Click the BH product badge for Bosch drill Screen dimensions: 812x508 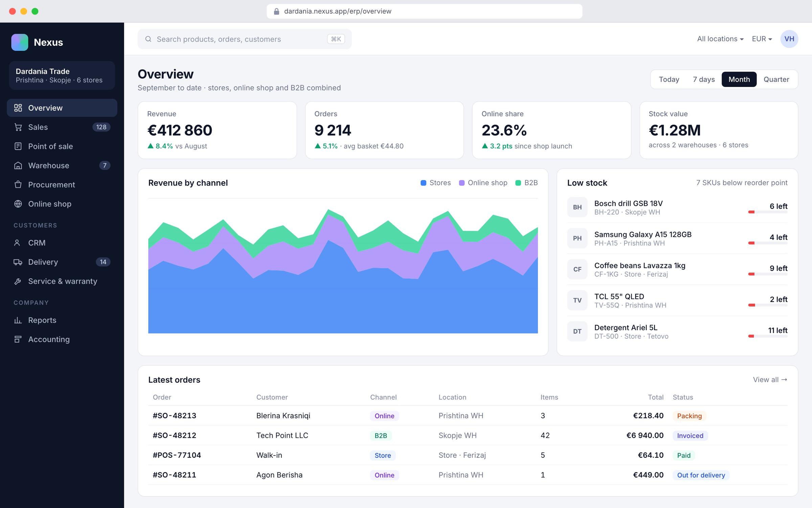(x=577, y=207)
